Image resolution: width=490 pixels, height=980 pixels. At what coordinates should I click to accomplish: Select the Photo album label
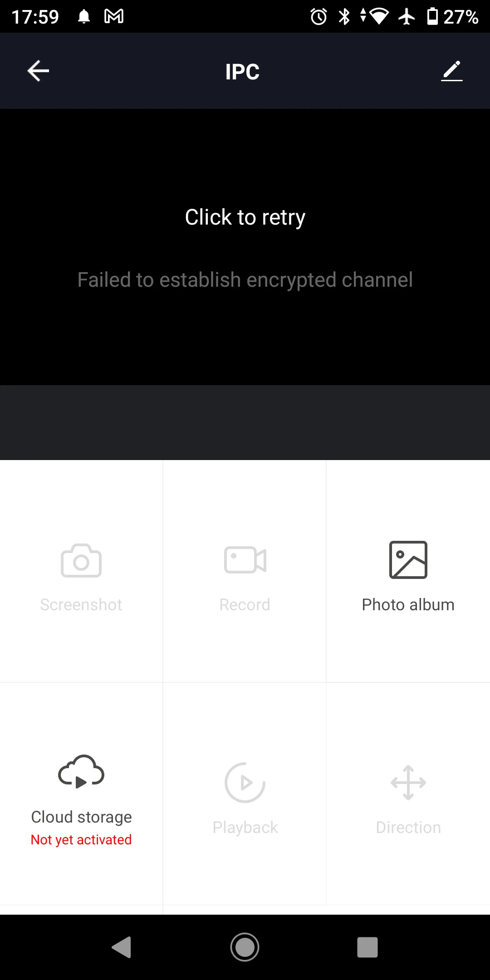[x=408, y=605]
